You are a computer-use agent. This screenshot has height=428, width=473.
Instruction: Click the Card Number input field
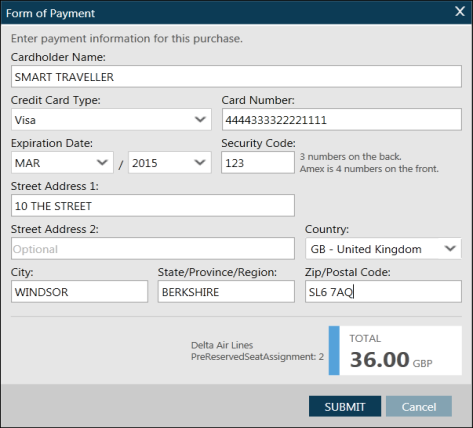(342, 119)
